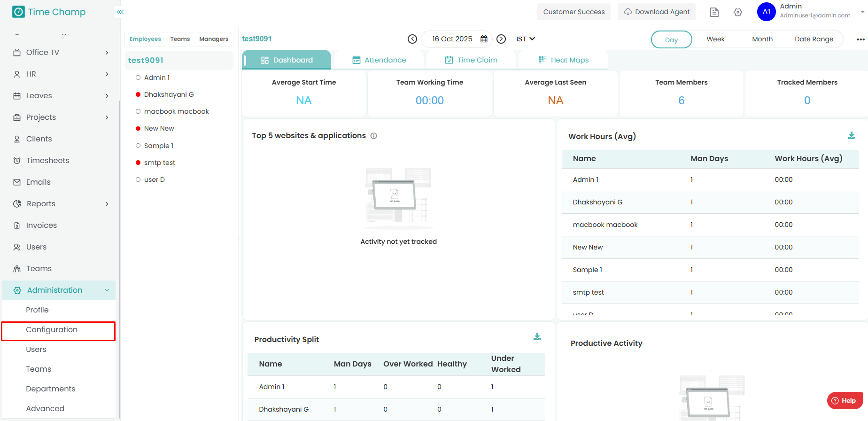Image resolution: width=868 pixels, height=421 pixels.
Task: Select the Day view toggle
Action: click(671, 39)
